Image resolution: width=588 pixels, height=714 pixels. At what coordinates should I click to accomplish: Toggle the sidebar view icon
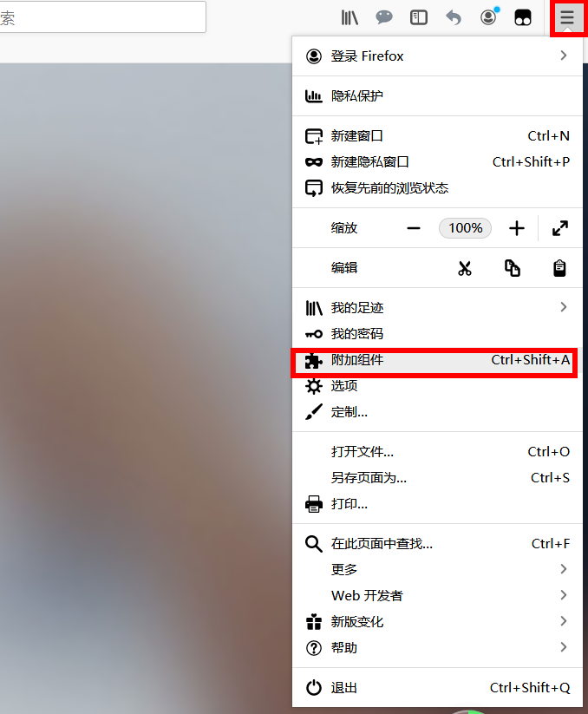(419, 17)
